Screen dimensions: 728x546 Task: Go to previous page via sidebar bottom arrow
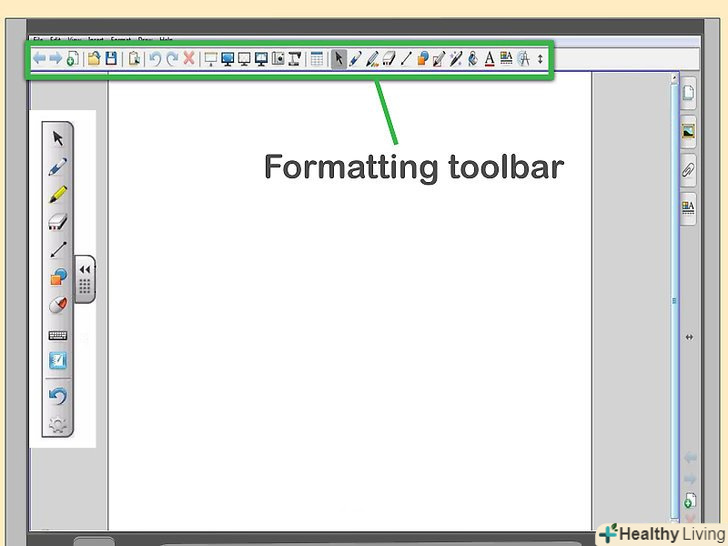pos(690,457)
